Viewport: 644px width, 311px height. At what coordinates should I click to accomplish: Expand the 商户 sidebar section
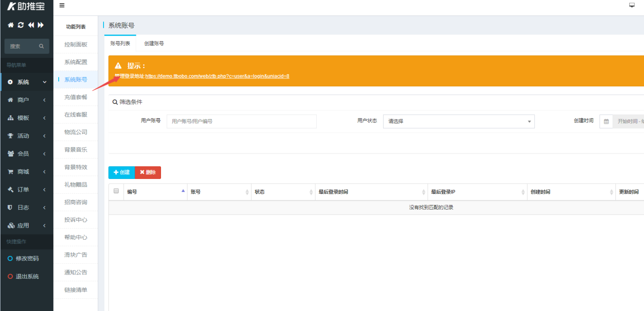[23, 100]
